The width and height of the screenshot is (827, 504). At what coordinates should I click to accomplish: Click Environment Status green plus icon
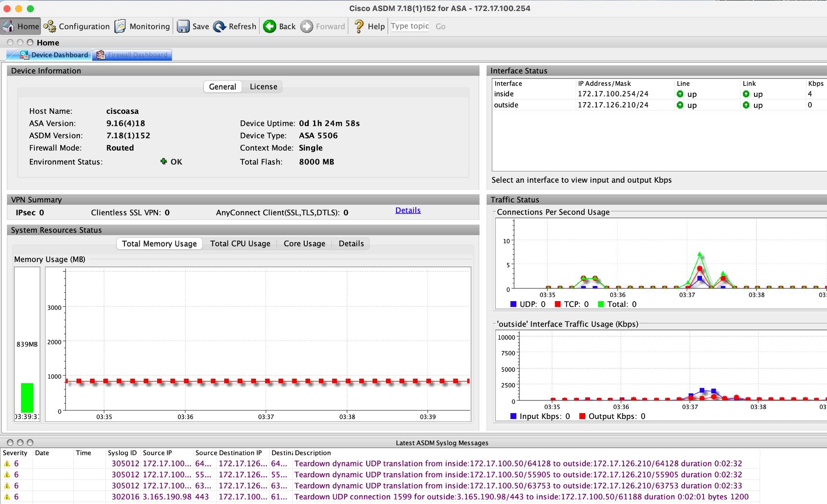(x=164, y=161)
